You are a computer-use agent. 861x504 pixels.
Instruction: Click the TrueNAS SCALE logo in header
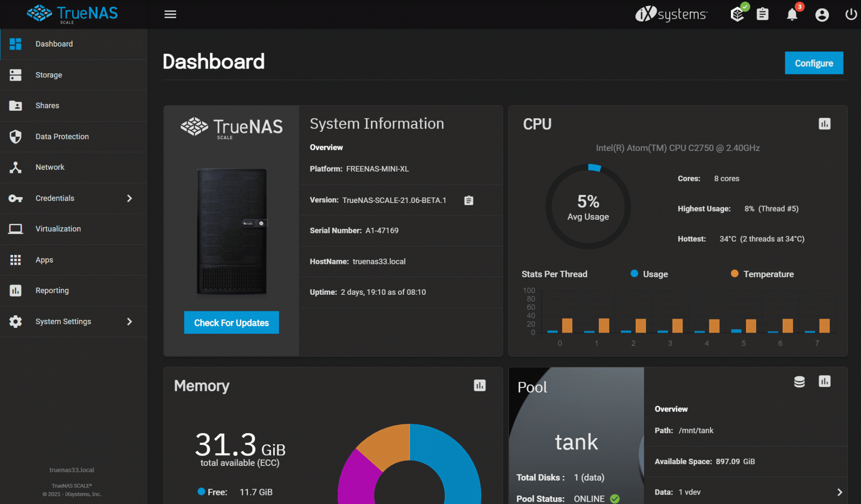72,14
